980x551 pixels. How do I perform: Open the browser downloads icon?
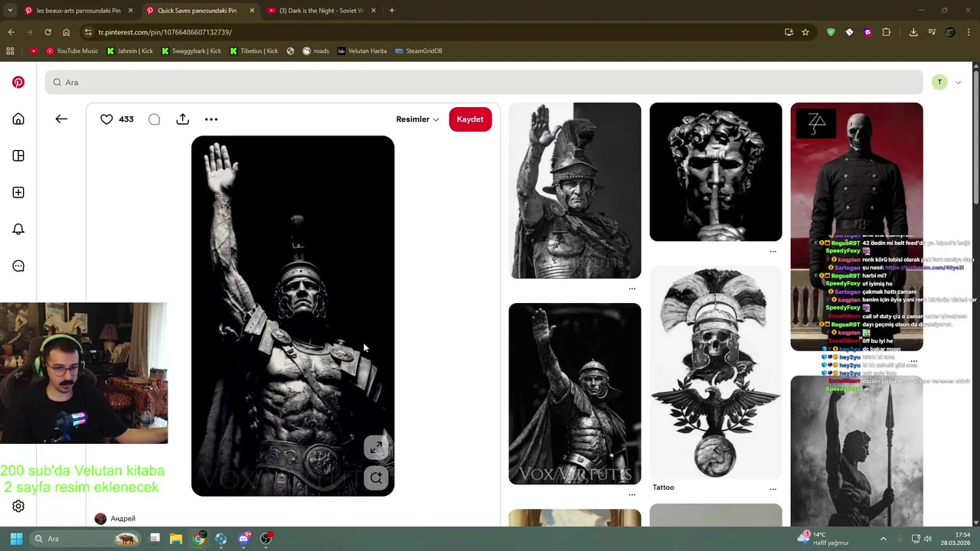pyautogui.click(x=913, y=32)
